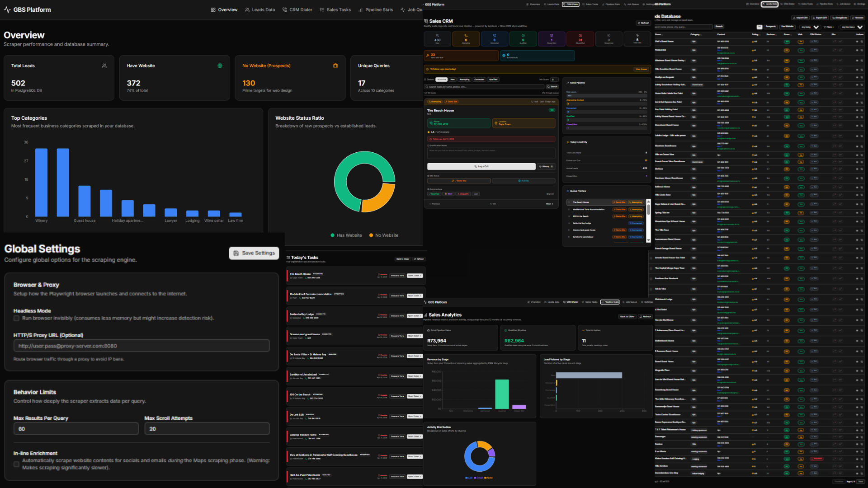Open Overview tab in the Overview panel nav
This screenshot has height=488, width=868.
click(x=224, y=9)
